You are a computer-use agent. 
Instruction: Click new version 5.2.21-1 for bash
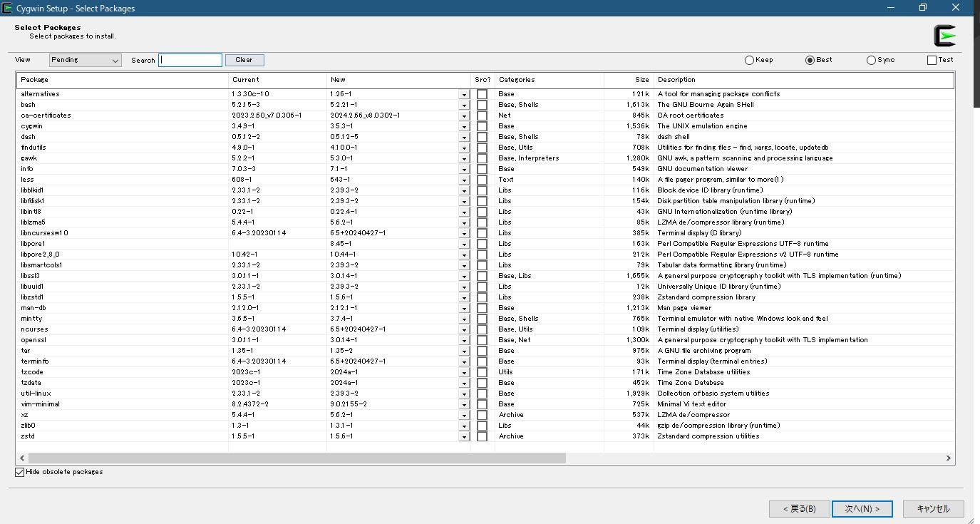pos(344,105)
